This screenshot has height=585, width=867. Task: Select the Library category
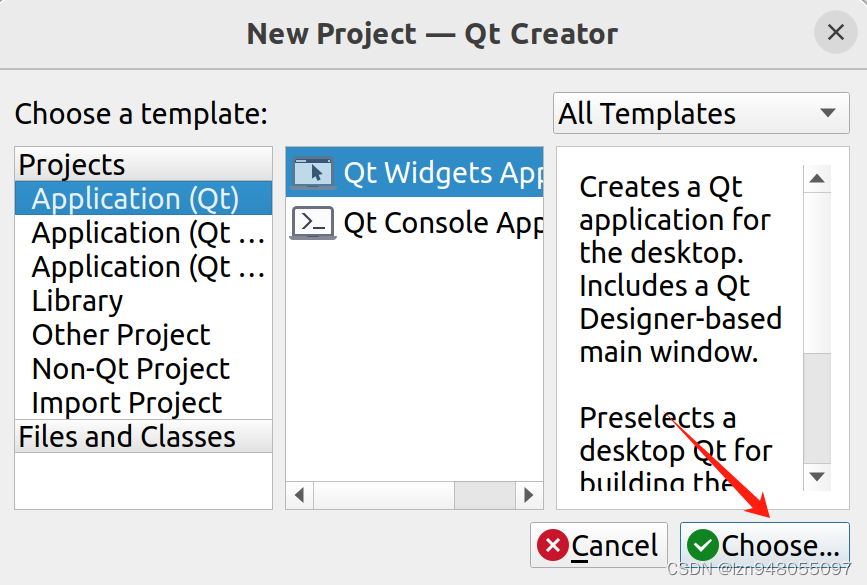tap(144, 301)
